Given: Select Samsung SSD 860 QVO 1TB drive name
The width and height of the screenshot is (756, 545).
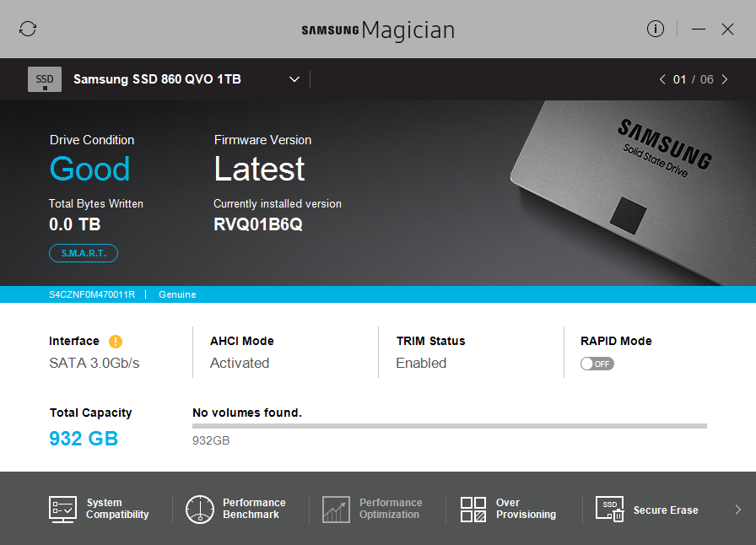Looking at the screenshot, I should [x=157, y=79].
